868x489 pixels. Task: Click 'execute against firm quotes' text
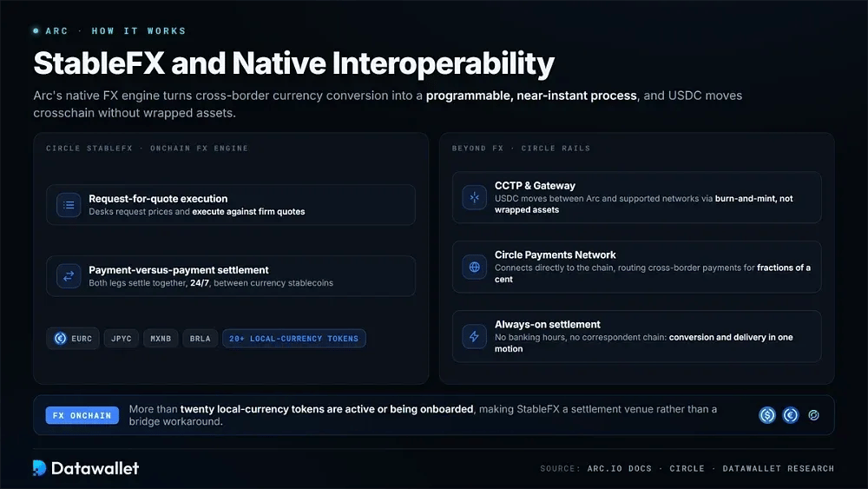click(x=248, y=212)
